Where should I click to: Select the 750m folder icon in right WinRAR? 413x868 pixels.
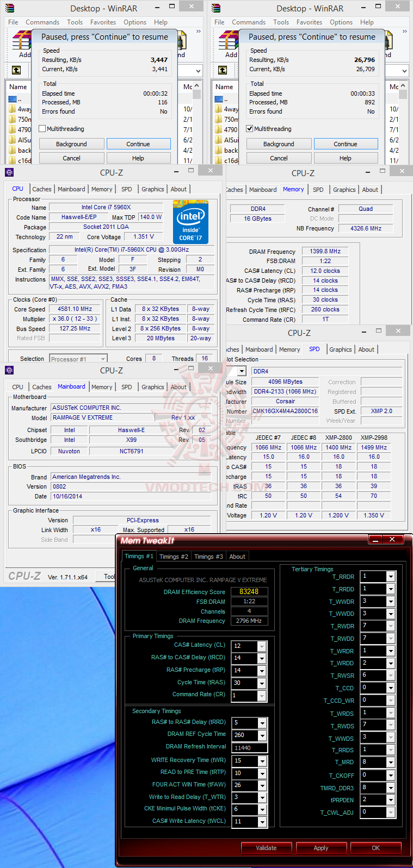click(x=219, y=119)
